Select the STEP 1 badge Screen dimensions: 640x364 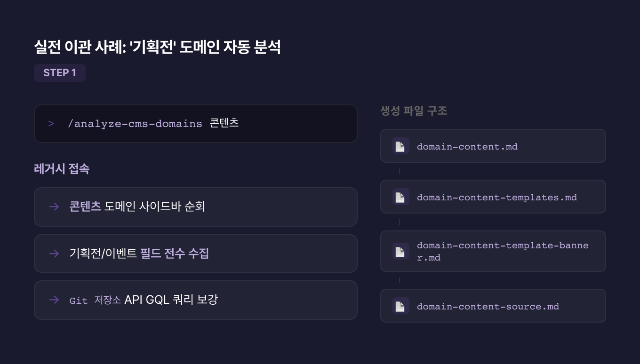tap(60, 73)
